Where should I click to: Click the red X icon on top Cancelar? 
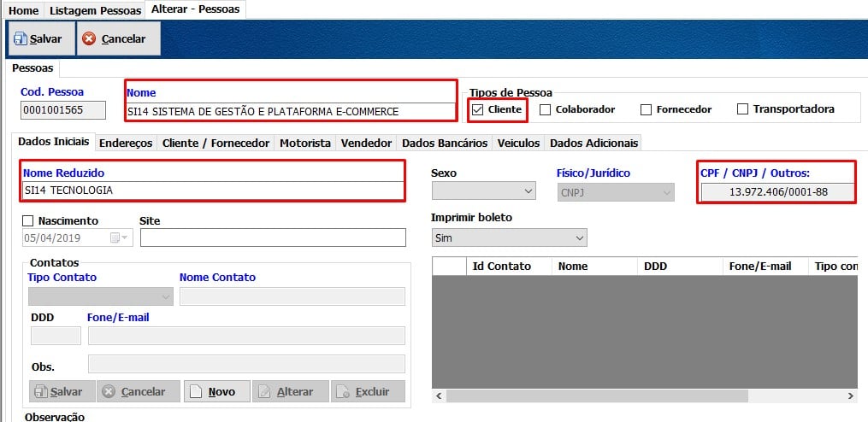89,38
